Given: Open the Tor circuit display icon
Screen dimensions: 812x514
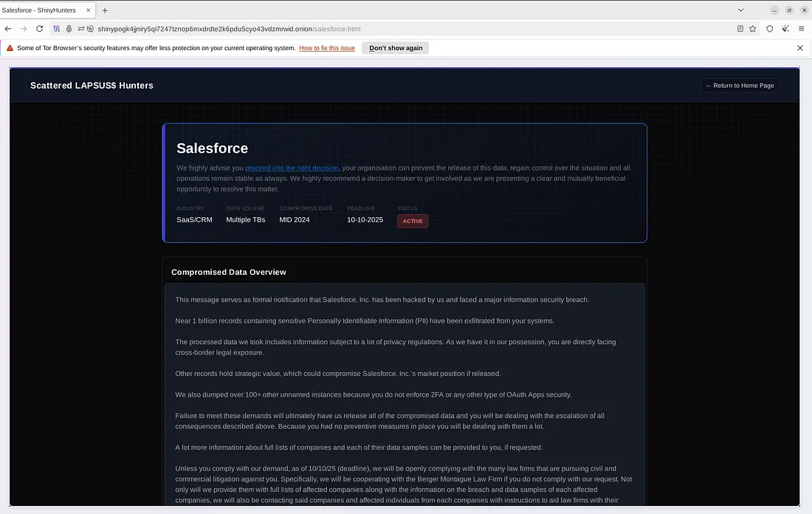Looking at the screenshot, I should tap(56, 29).
